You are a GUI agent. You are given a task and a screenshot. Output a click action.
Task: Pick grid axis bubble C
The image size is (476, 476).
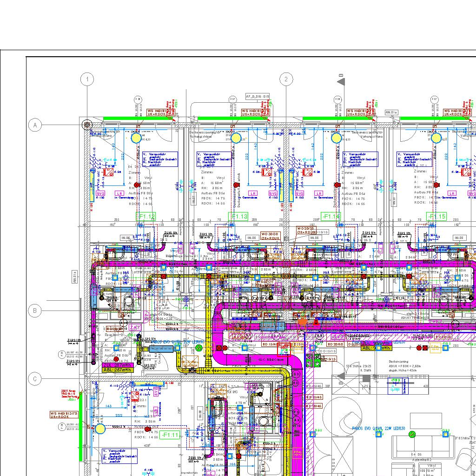(35, 379)
